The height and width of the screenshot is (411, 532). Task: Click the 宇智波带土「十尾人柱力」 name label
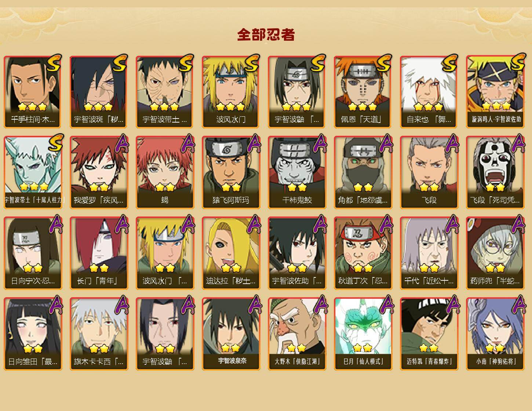point(34,200)
